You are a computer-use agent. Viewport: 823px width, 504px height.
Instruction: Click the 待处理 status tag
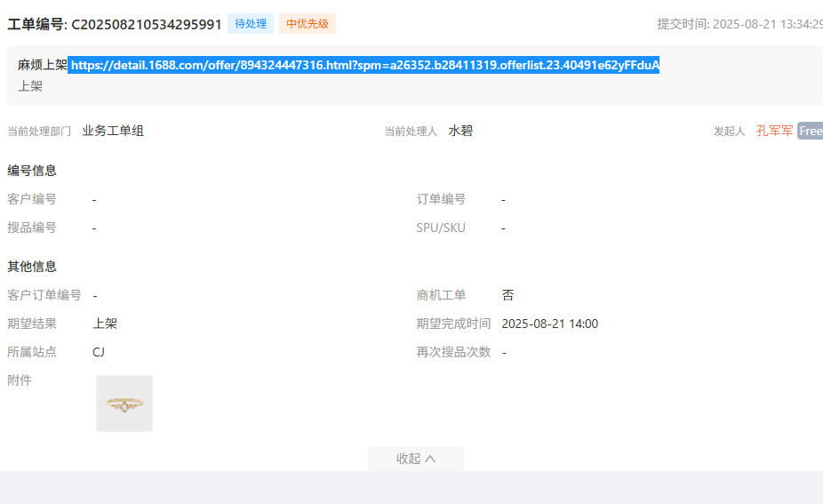coord(251,24)
